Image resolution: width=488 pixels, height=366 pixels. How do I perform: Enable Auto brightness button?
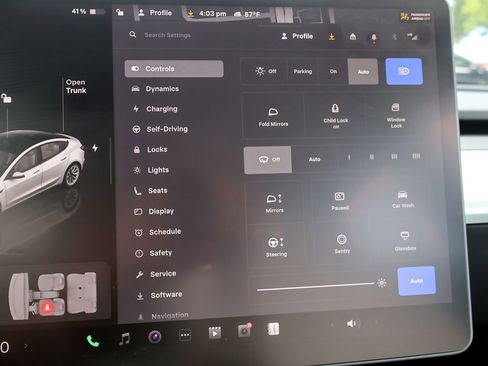pos(417,281)
